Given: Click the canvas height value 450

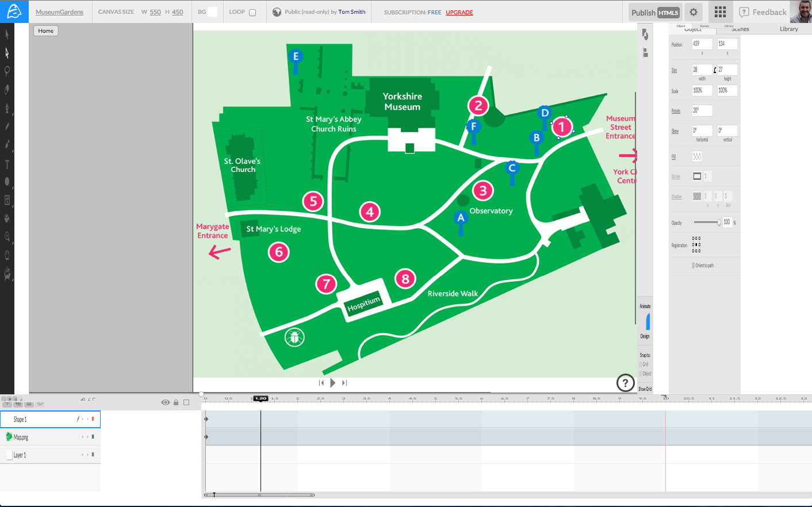Looking at the screenshot, I should [178, 12].
